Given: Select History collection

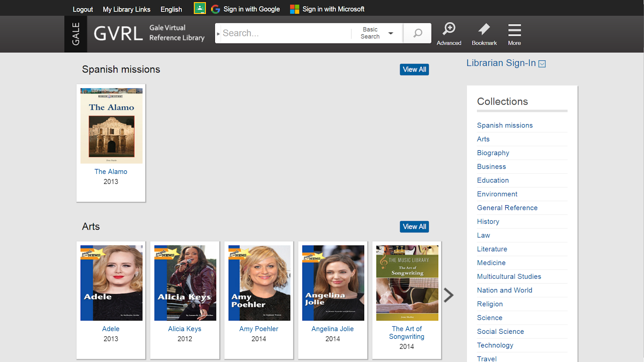Looking at the screenshot, I should (x=488, y=222).
